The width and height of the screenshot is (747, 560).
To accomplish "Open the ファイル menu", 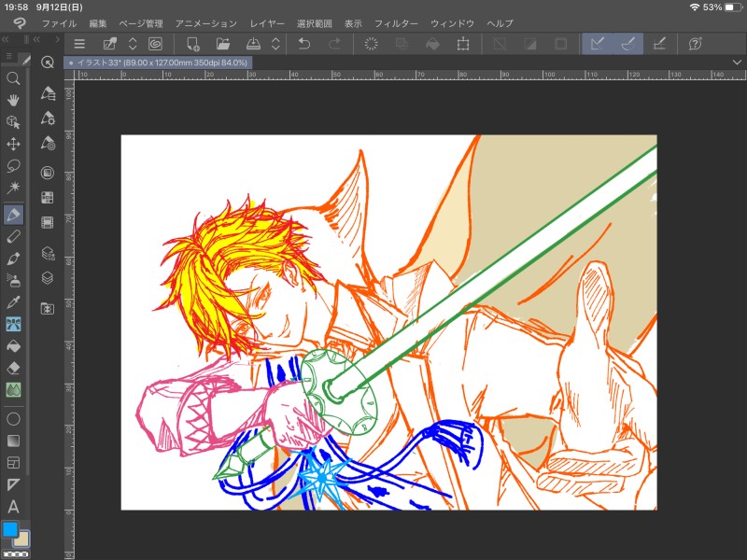I will point(60,22).
